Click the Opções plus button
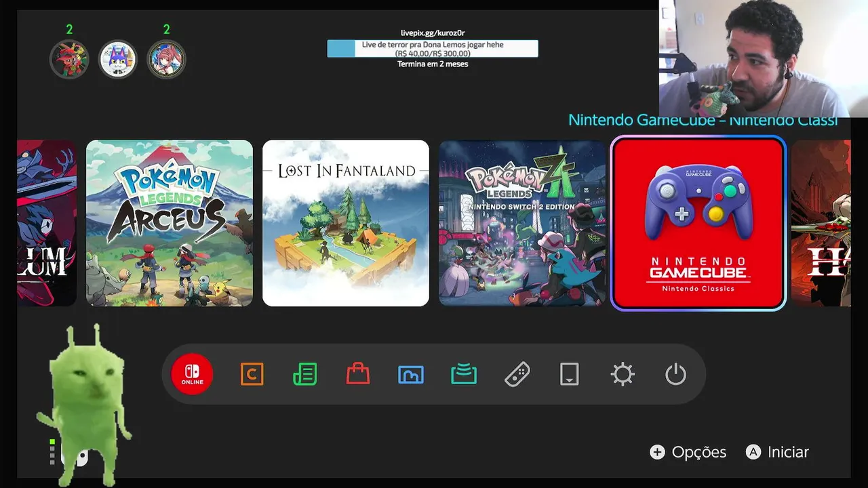 pyautogui.click(x=688, y=452)
